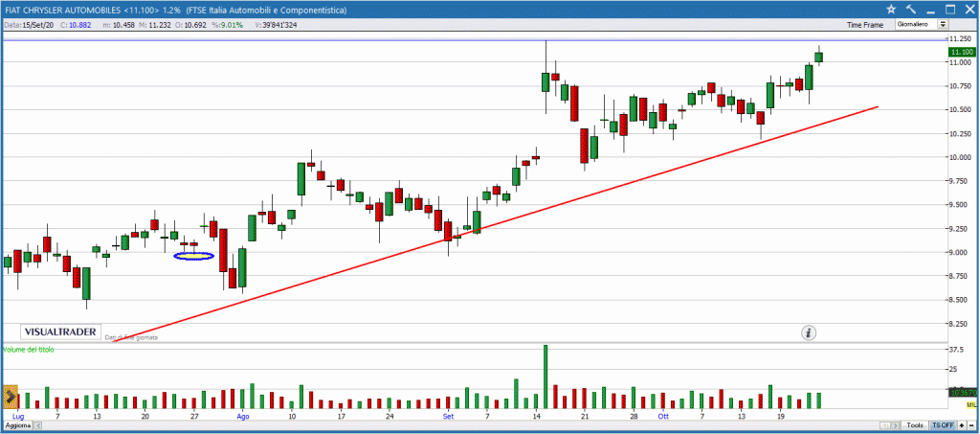Toggle the TS OFF button
Image resolution: width=980 pixels, height=434 pixels.
pyautogui.click(x=943, y=425)
